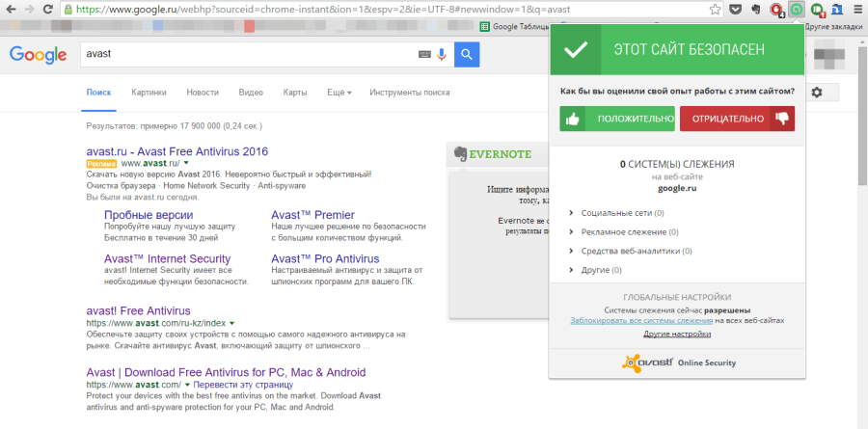
Task: Click the Evernote elephant logo in panel
Action: pyautogui.click(x=459, y=154)
